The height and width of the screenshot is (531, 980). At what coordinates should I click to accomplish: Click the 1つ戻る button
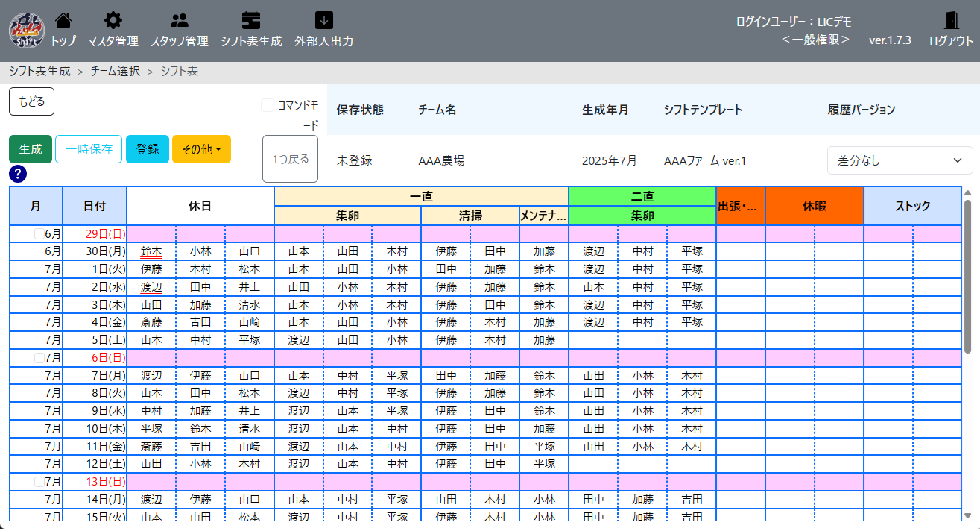click(291, 159)
